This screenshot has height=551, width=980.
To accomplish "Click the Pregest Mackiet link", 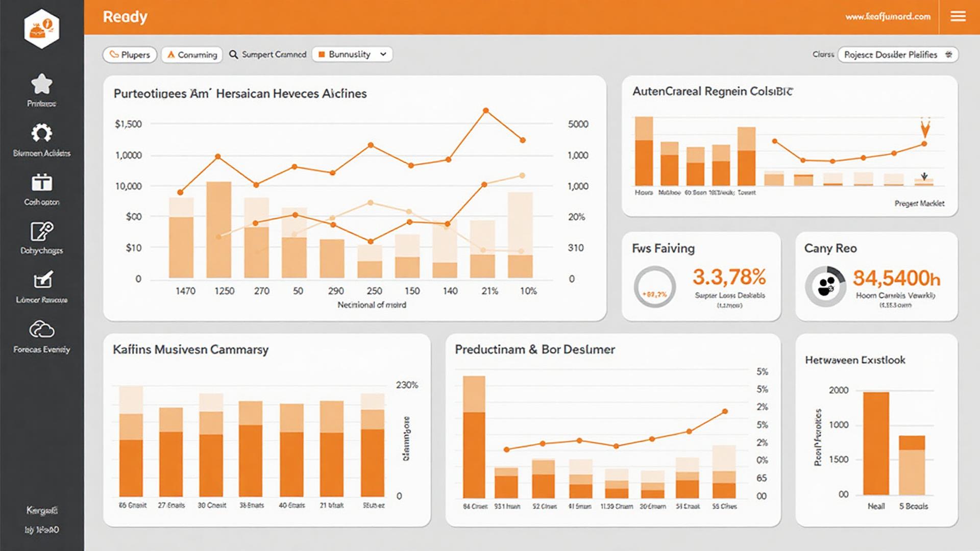I will click(x=919, y=203).
